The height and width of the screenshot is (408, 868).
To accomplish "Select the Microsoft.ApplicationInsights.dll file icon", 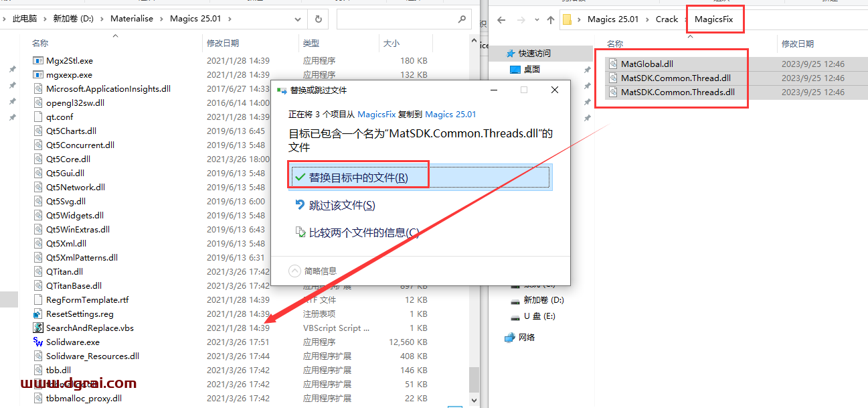I will [38, 89].
